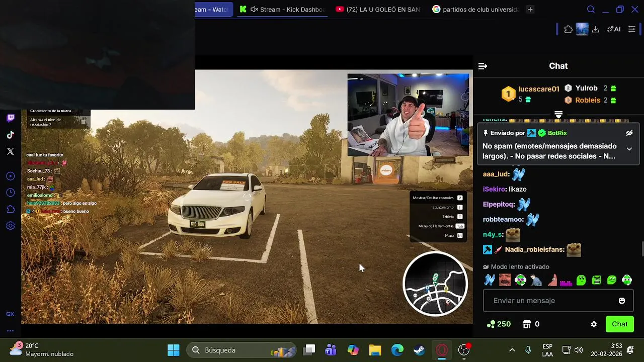The width and height of the screenshot is (644, 362).
Task: Open the volume speaker tray icon
Action: point(579,350)
